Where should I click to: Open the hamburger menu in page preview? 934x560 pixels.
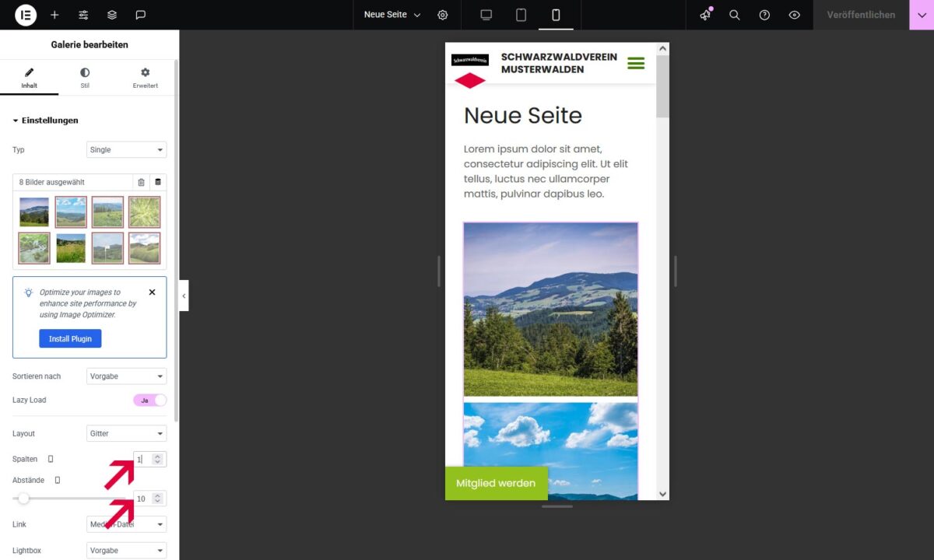636,64
